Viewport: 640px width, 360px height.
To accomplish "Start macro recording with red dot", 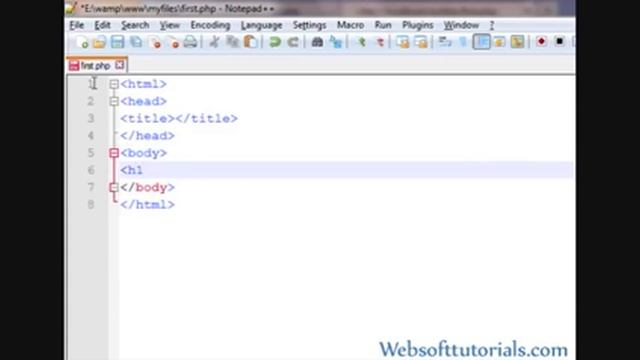I will pos(541,42).
